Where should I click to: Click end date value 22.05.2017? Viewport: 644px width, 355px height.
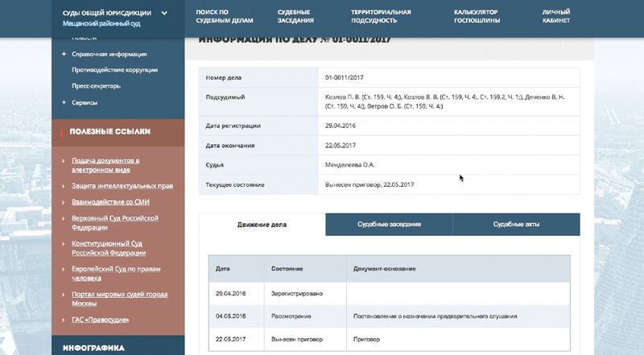pos(341,146)
